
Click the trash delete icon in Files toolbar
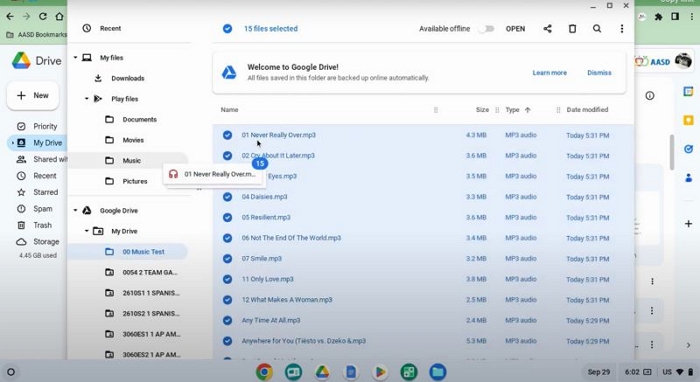(x=572, y=29)
